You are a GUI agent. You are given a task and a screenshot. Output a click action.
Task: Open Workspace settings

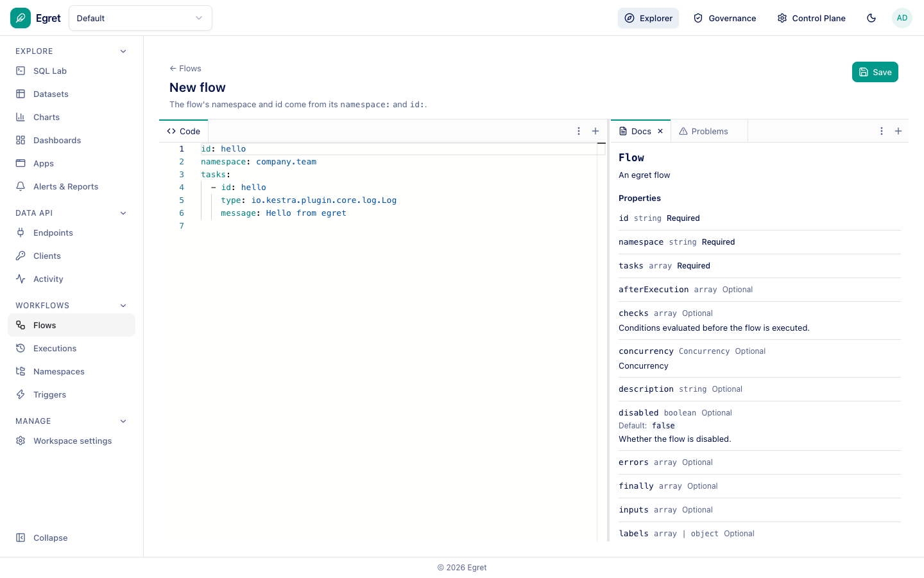pyautogui.click(x=71, y=441)
